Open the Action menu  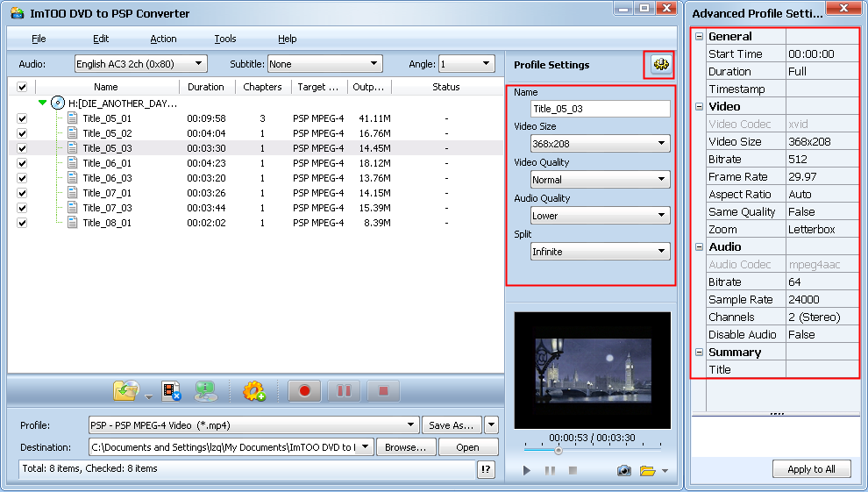[163, 39]
